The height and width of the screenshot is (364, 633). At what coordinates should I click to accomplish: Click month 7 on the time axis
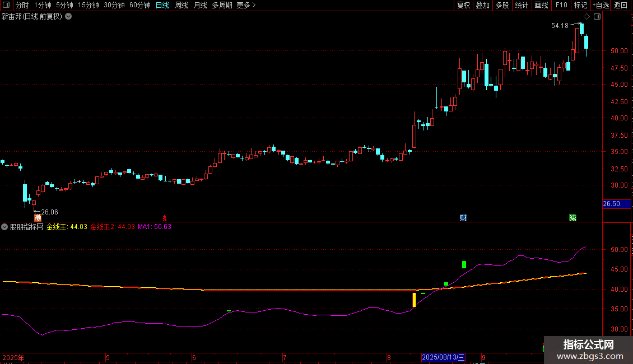285,357
